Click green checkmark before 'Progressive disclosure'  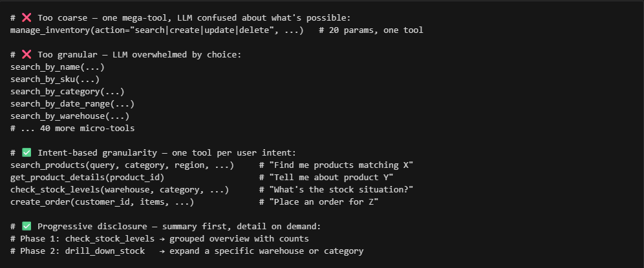(27, 226)
